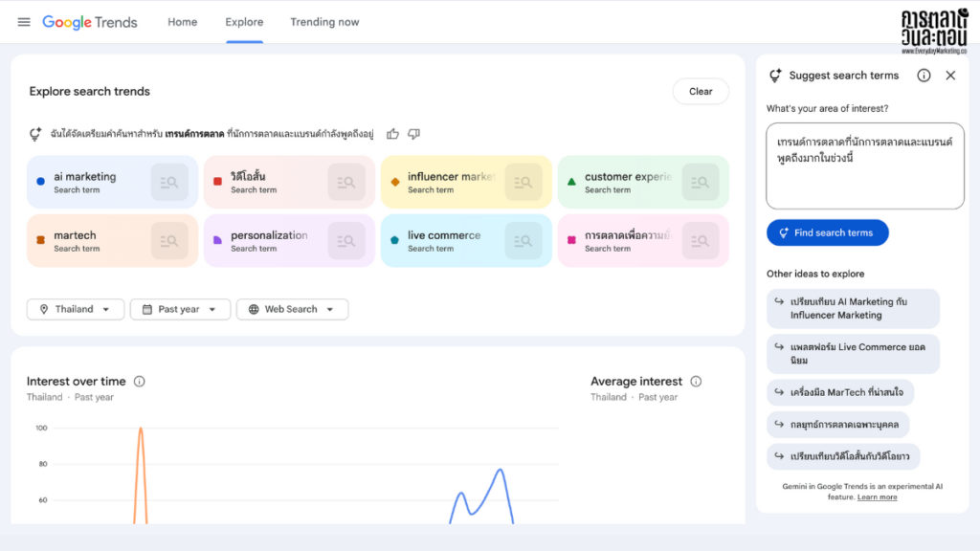Give a thumbs up to the suggested terms
Viewport: 980px width, 551px height.
tap(392, 135)
